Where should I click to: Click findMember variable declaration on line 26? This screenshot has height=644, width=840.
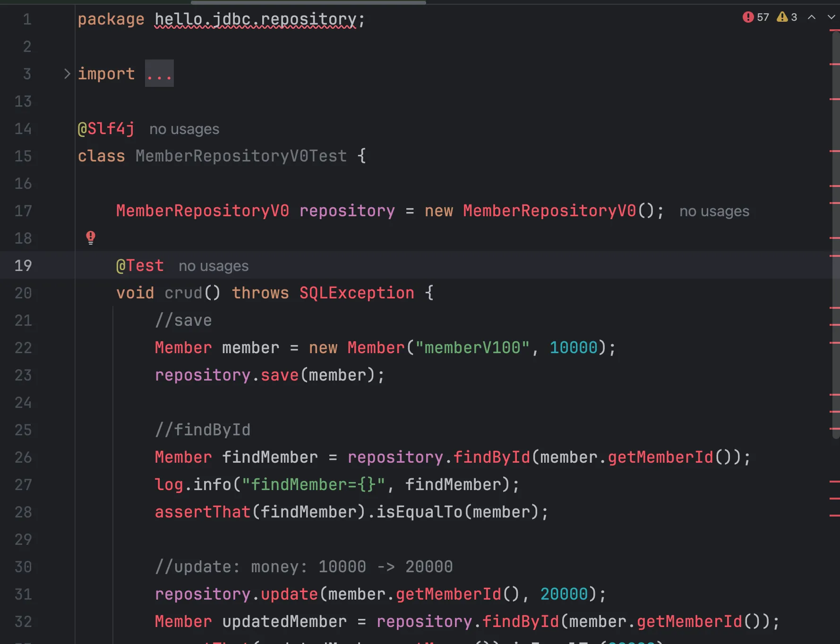click(270, 457)
